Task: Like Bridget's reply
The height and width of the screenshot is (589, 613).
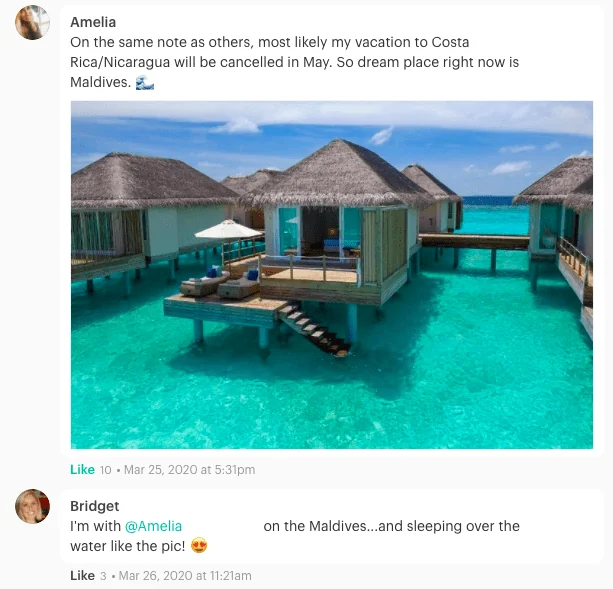Action: click(x=82, y=576)
